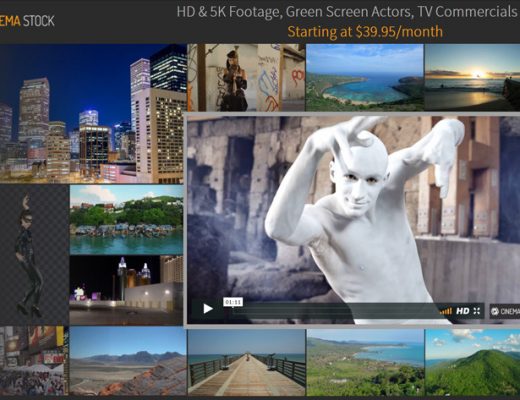The height and width of the screenshot is (400, 520).
Task: Open the night city skyline thumbnail
Action: (93, 114)
